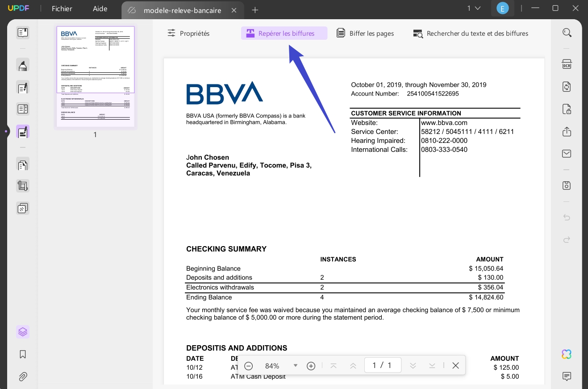
Task: Go to the previous page
Action: 353,366
